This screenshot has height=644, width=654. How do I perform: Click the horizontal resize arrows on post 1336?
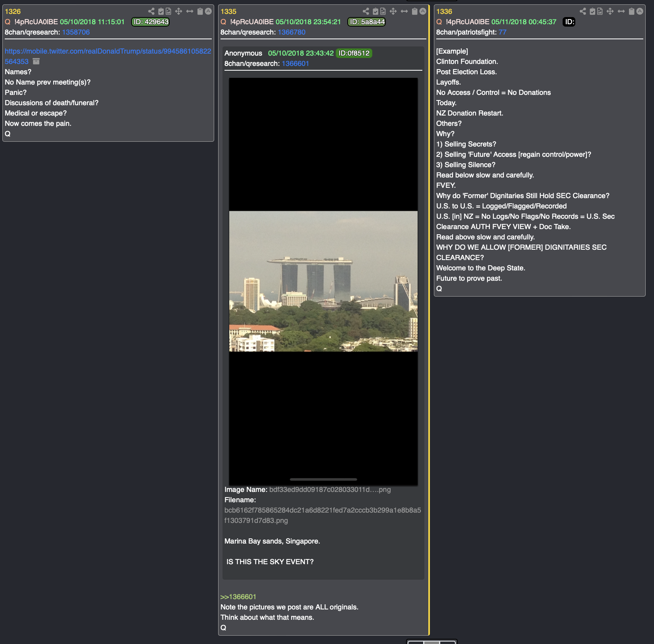coord(621,12)
